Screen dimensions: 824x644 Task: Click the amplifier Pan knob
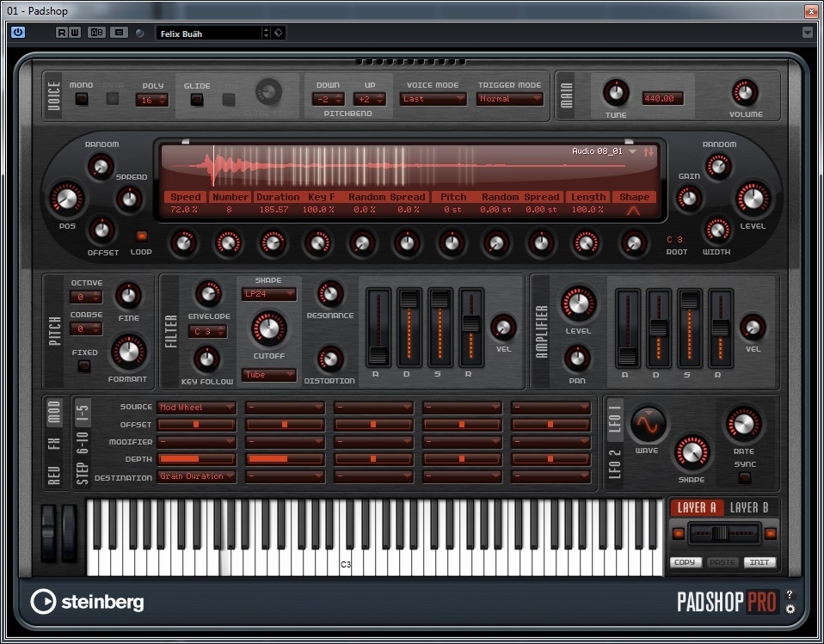(577, 359)
